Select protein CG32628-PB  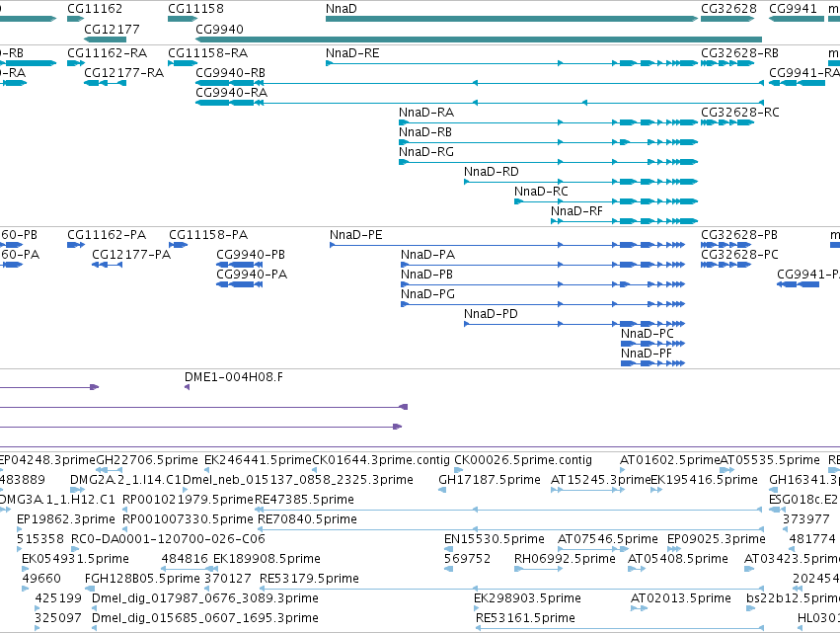click(725, 245)
